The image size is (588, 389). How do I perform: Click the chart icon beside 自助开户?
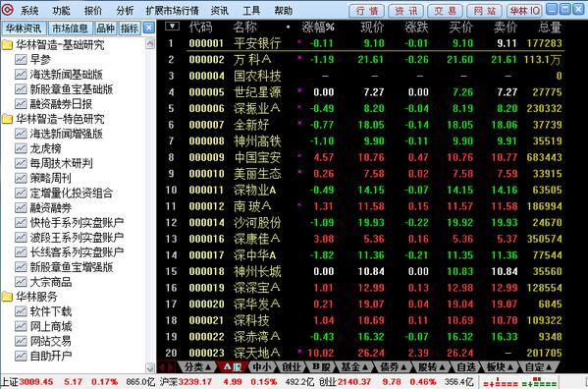[21, 356]
